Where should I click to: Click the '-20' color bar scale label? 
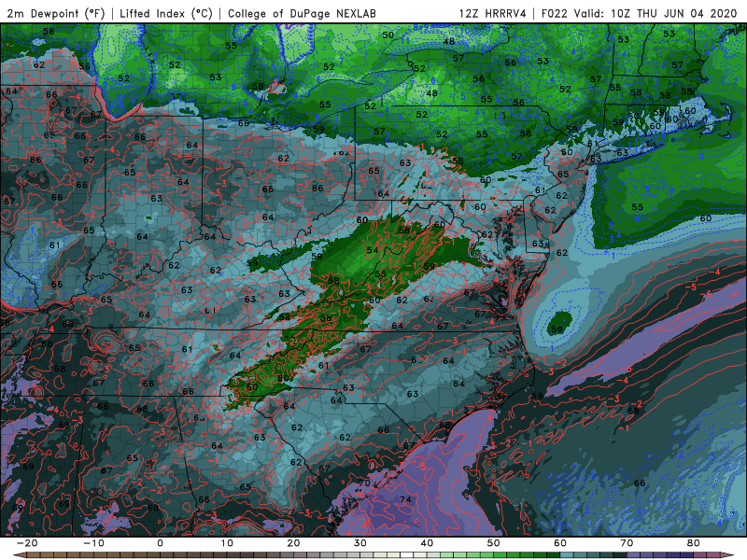[x=27, y=543]
